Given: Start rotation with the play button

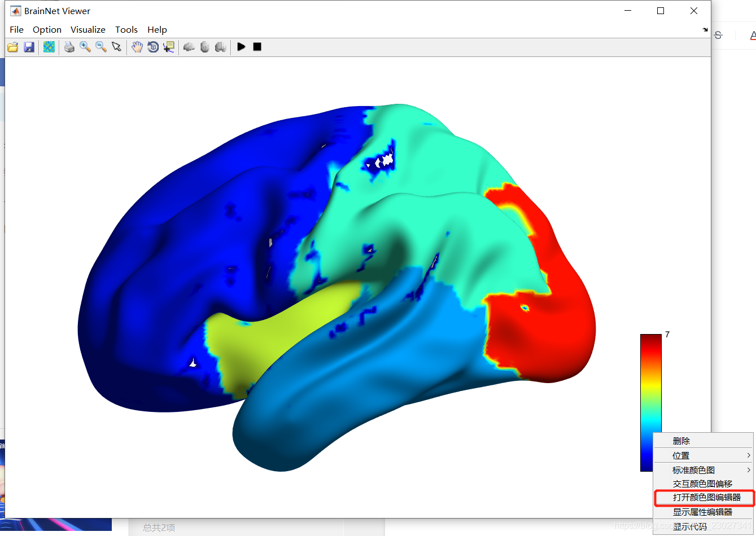Looking at the screenshot, I should click(241, 47).
